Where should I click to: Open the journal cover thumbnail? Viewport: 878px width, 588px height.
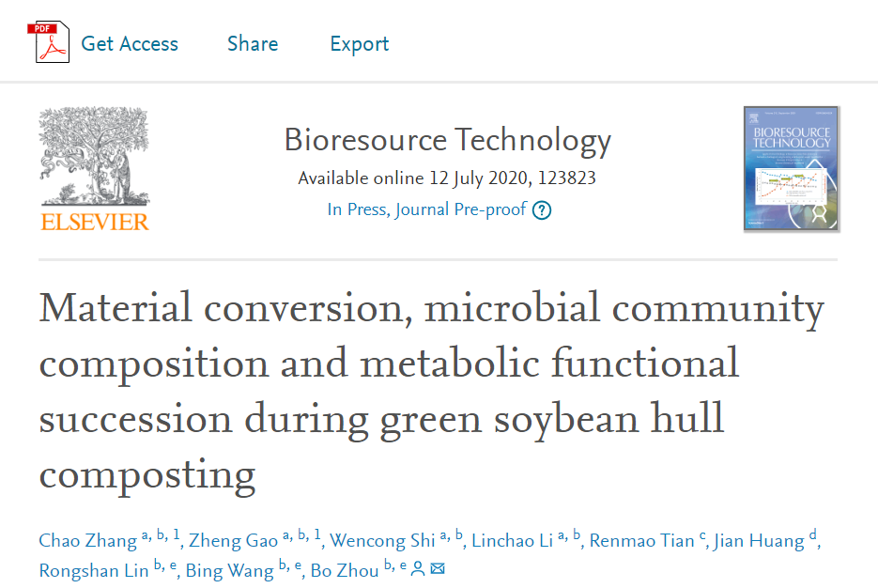(791, 169)
